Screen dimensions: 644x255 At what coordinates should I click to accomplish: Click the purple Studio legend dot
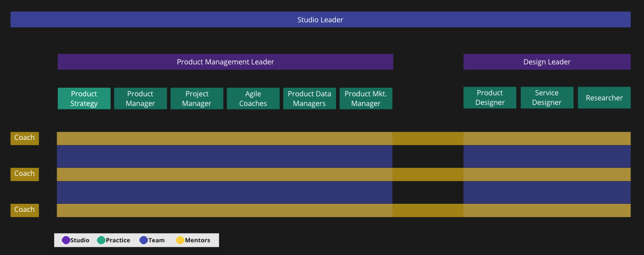pyautogui.click(x=66, y=240)
